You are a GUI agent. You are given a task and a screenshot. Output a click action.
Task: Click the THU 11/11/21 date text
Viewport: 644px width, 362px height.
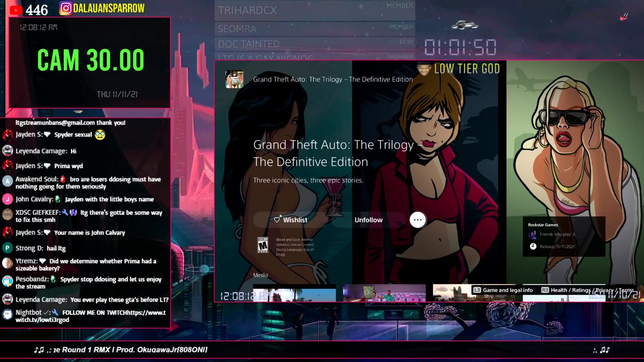117,94
